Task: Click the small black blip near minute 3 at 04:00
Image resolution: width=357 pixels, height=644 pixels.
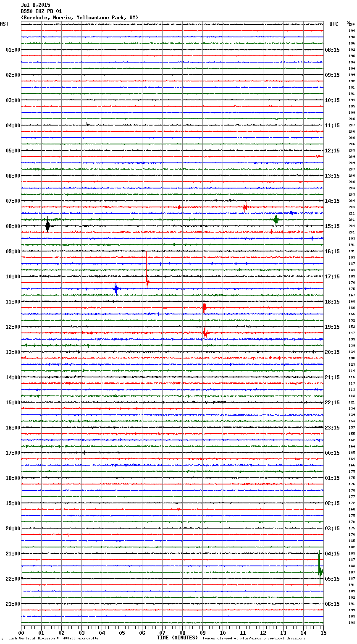Action: pyautogui.click(x=87, y=124)
